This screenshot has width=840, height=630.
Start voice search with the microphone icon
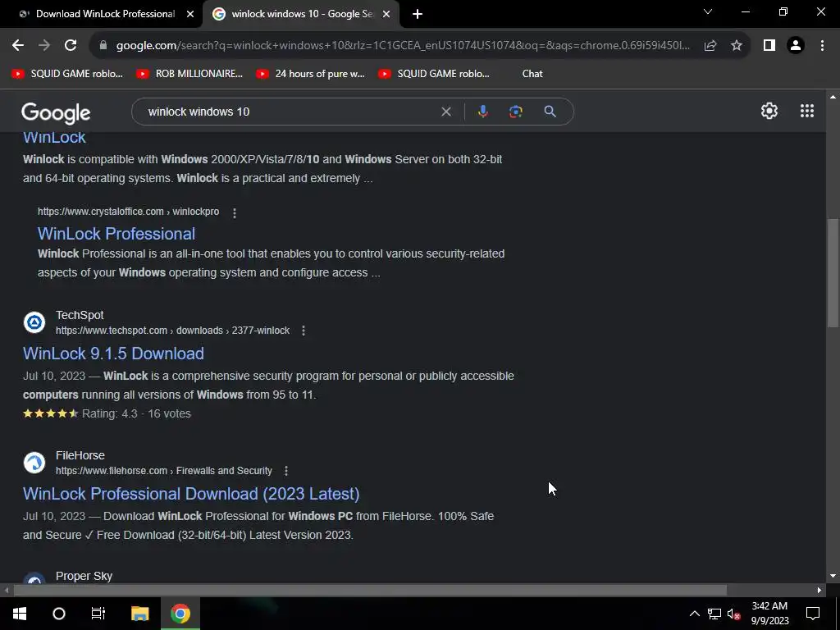click(x=482, y=112)
